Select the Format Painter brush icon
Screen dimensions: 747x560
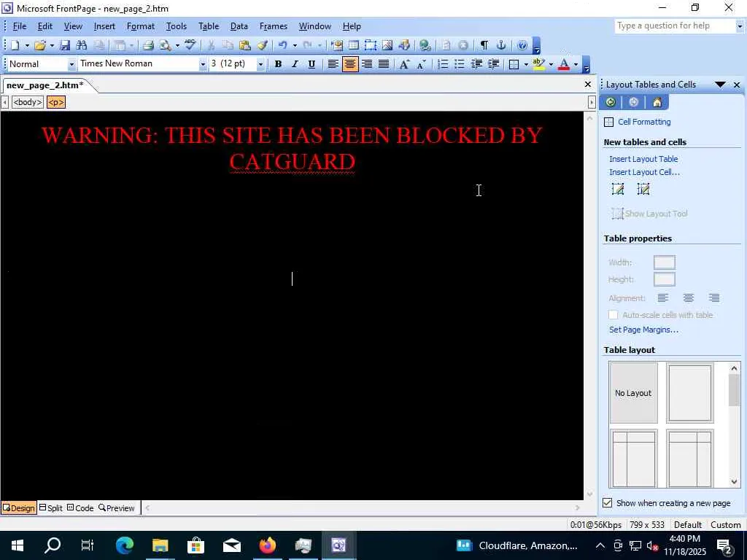pos(262,45)
